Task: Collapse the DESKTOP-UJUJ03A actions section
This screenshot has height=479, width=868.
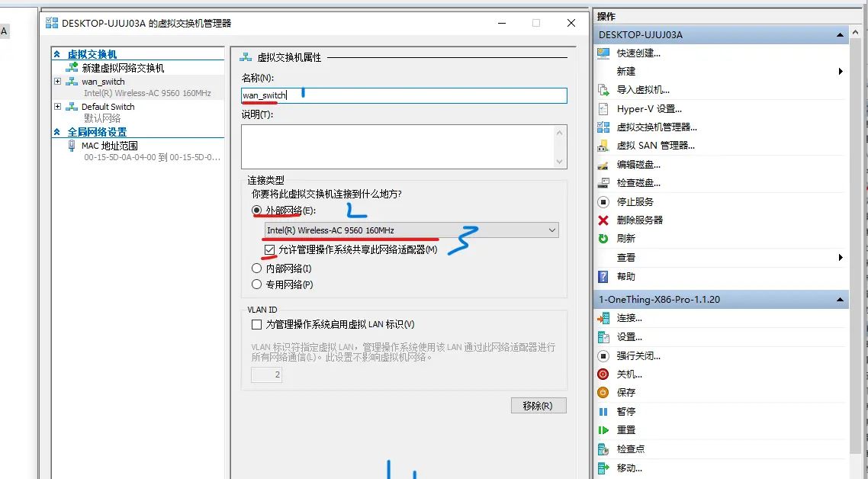Action: 840,35
